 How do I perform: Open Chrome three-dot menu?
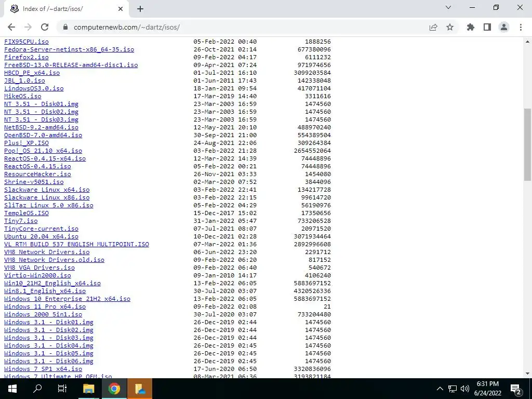point(521,27)
